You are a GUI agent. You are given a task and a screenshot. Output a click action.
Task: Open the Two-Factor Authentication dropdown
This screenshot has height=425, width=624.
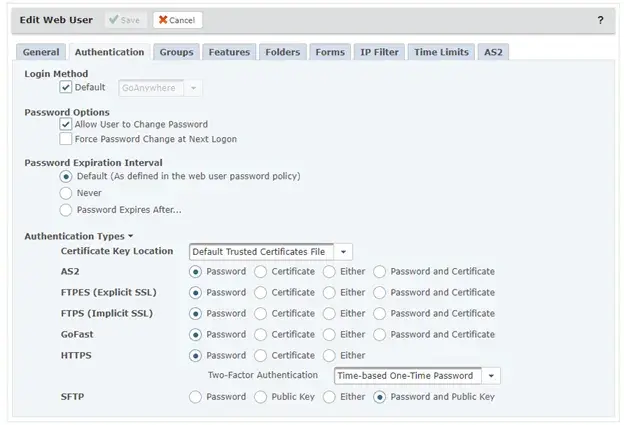click(x=491, y=376)
